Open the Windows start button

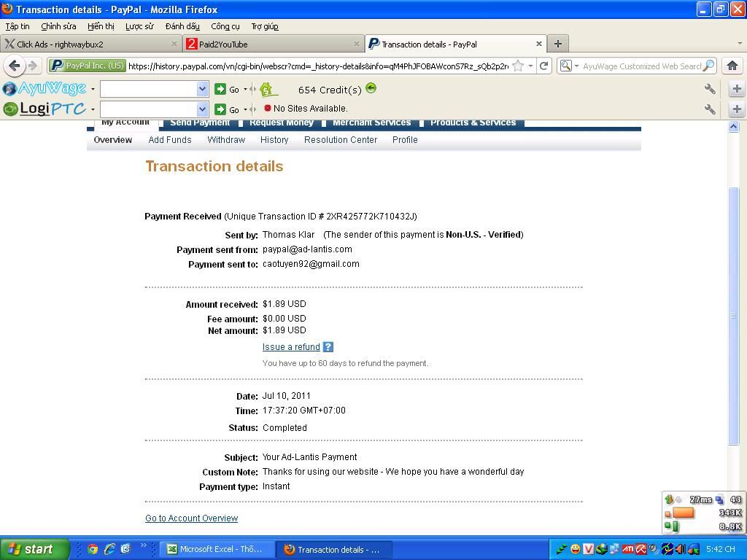34,549
